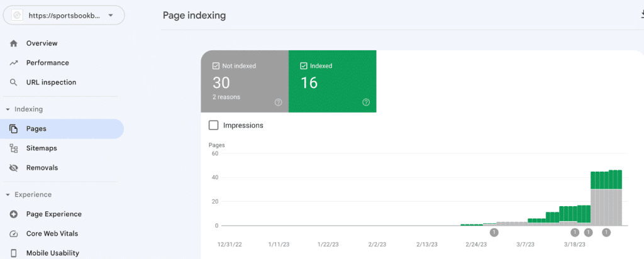The height and width of the screenshot is (259, 644).
Task: Open the Pages menu item
Action: [36, 129]
